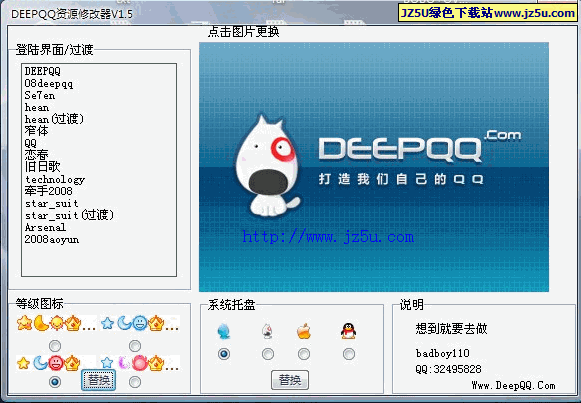This screenshot has width=581, height=403.
Task: Click QQ:32495828 text in 说明 panel
Action: coord(448,369)
